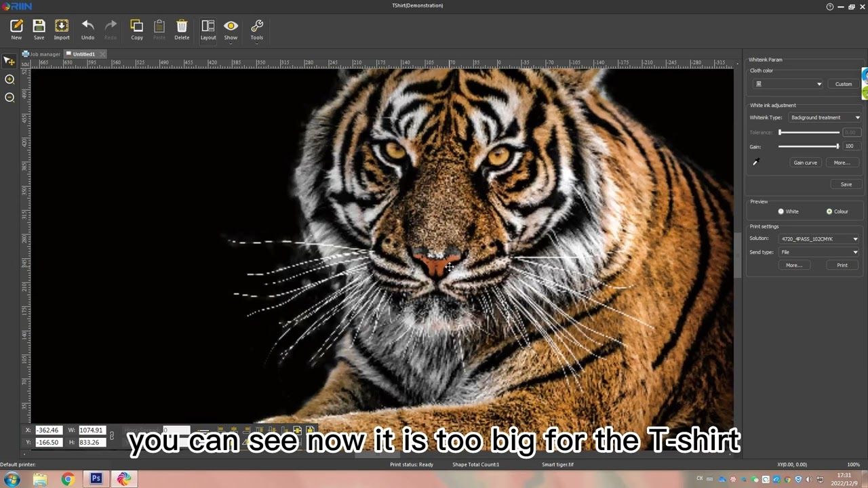This screenshot has width=868, height=488.
Task: Delete the selected object via trash icon
Action: click(x=182, y=29)
